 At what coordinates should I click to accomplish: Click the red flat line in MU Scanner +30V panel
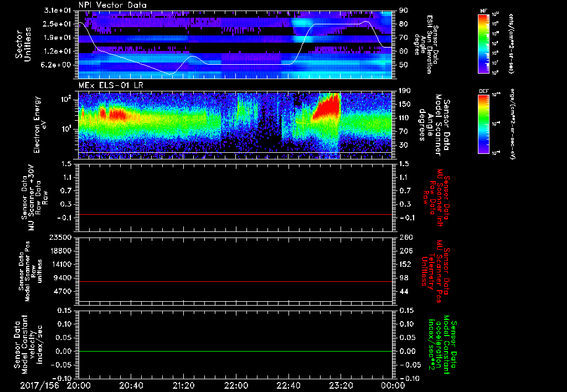click(235, 214)
